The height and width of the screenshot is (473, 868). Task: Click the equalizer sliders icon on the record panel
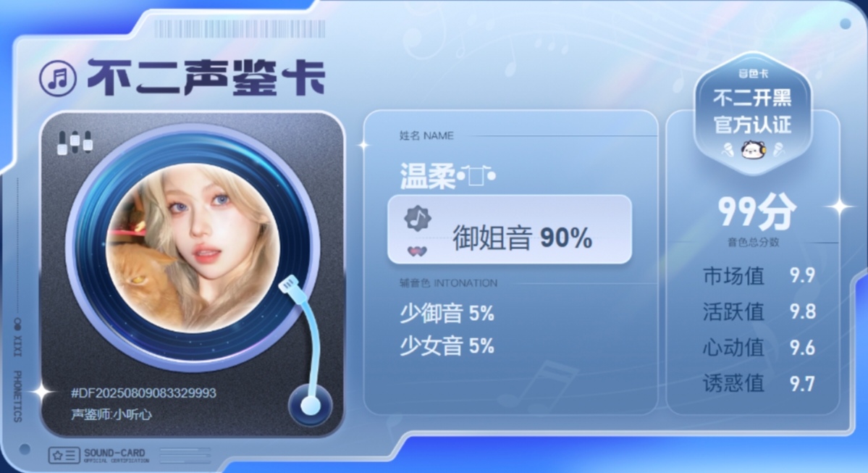pyautogui.click(x=75, y=143)
